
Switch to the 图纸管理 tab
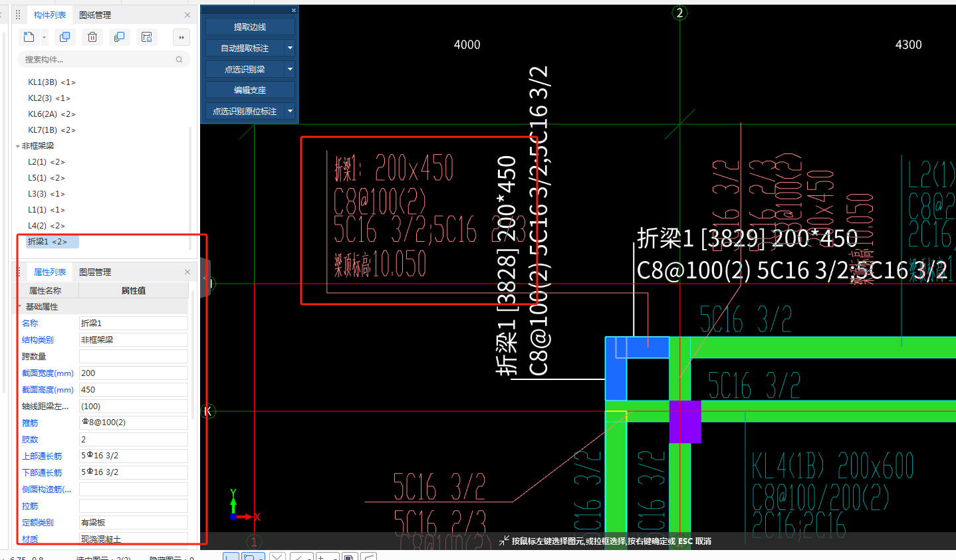(95, 15)
